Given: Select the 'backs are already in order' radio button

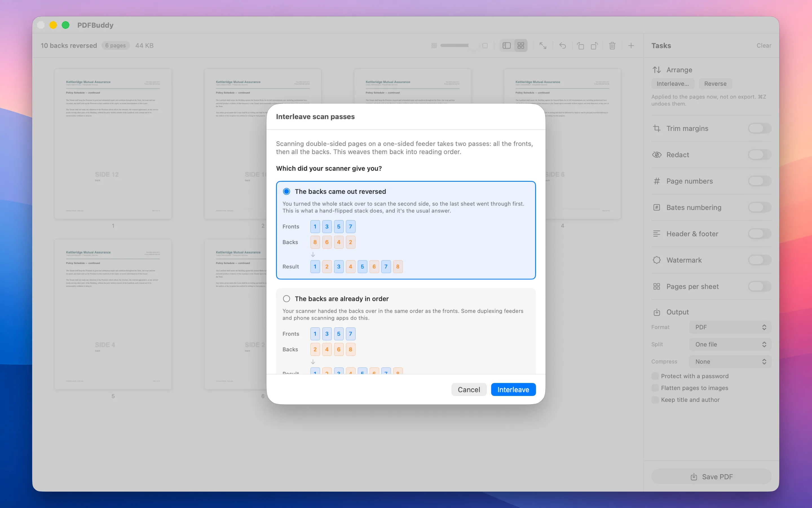Looking at the screenshot, I should (x=286, y=299).
